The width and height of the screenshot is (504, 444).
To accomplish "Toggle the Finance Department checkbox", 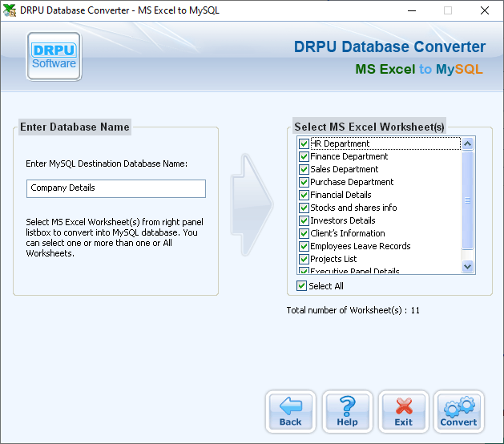I will click(304, 156).
